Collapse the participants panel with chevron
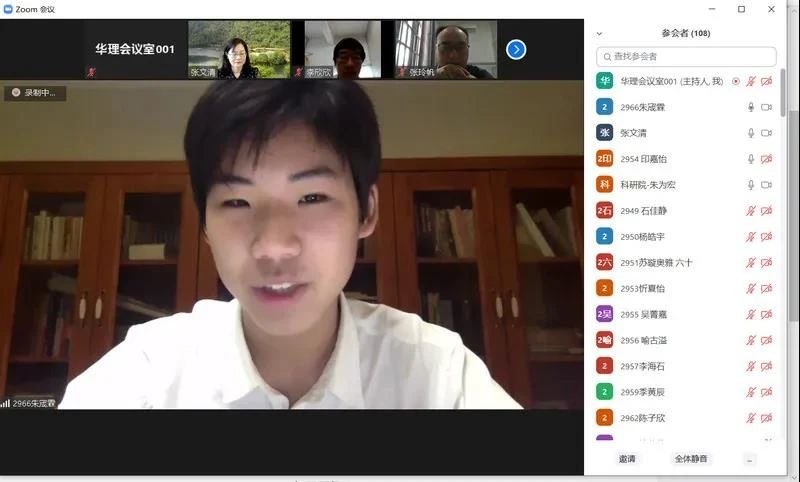This screenshot has width=800, height=482. [600, 33]
